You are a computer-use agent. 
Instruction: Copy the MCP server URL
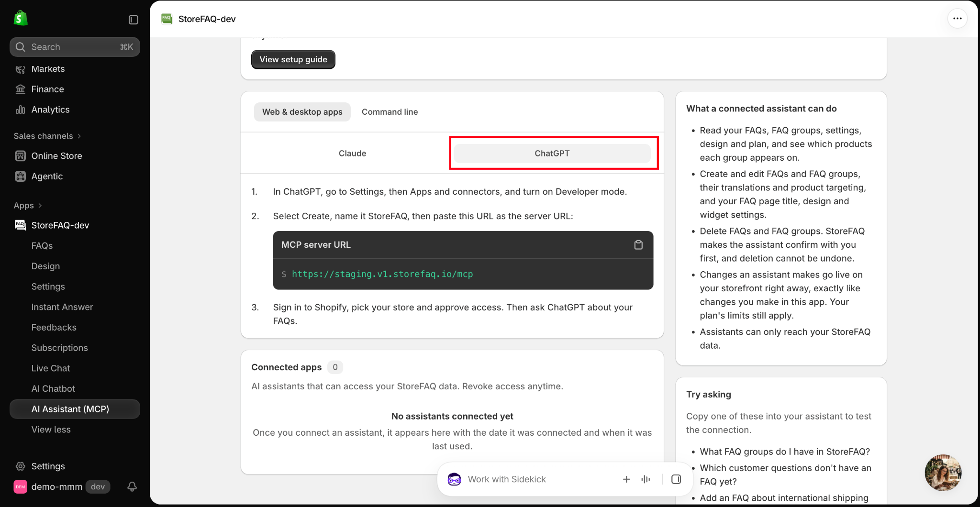638,245
